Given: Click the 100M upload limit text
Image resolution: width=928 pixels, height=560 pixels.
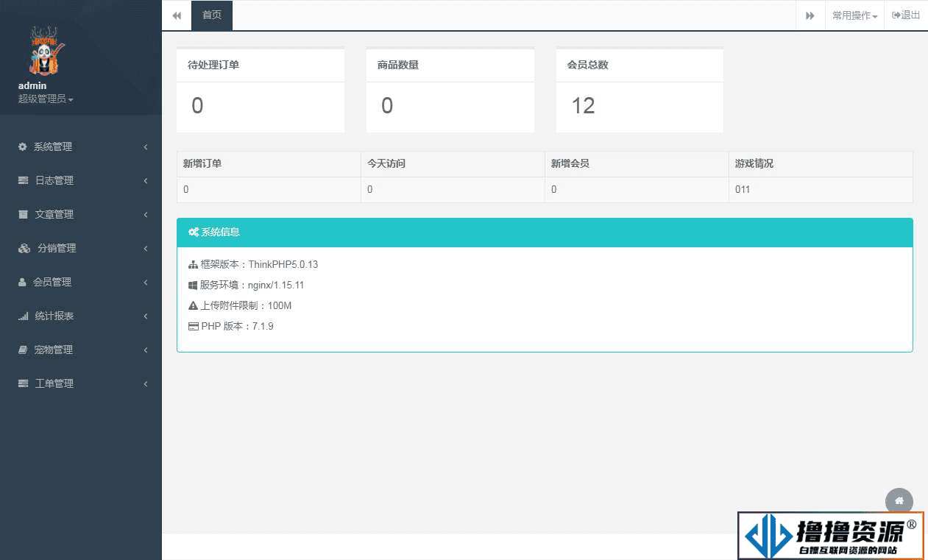Looking at the screenshot, I should (280, 305).
